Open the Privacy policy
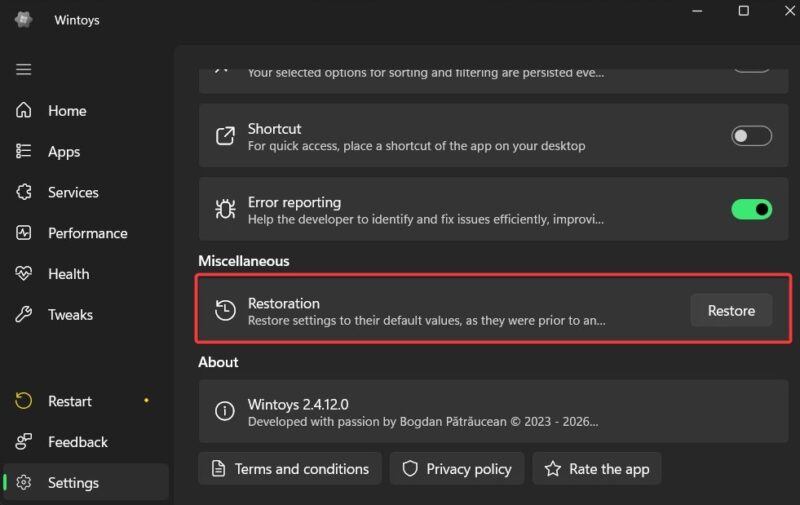The image size is (800, 505). [x=457, y=468]
